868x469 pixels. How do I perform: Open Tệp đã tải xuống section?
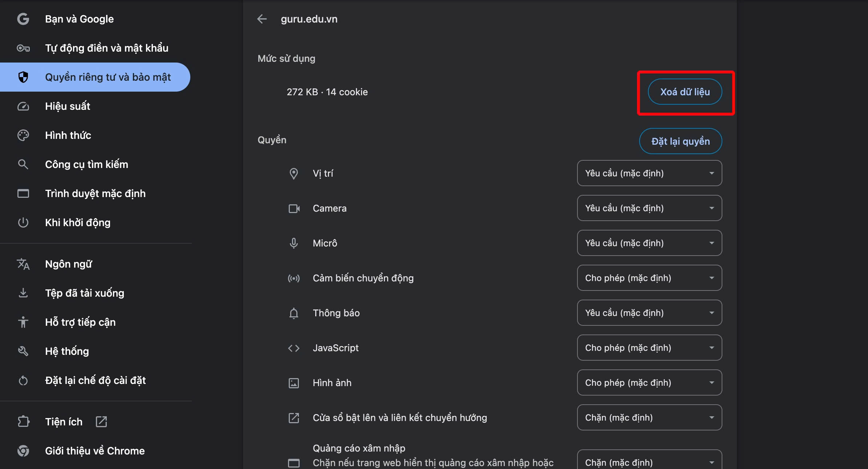click(95, 293)
